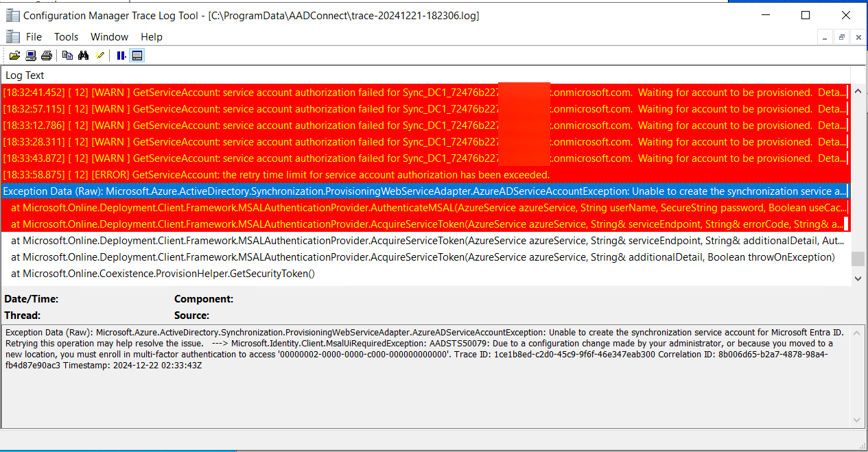
Task: Click the Copy to clipboard icon
Action: tap(67, 56)
